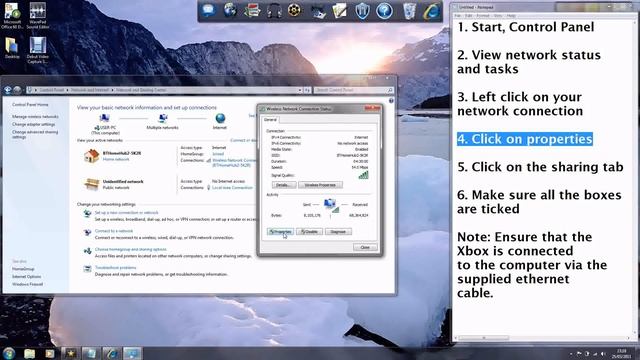The image size is (640, 360).
Task: Click the USER-PC computer icon
Action: pyautogui.click(x=104, y=119)
